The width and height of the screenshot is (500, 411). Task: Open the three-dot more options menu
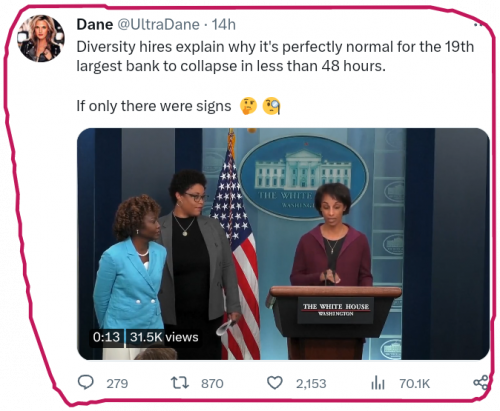pos(479,24)
